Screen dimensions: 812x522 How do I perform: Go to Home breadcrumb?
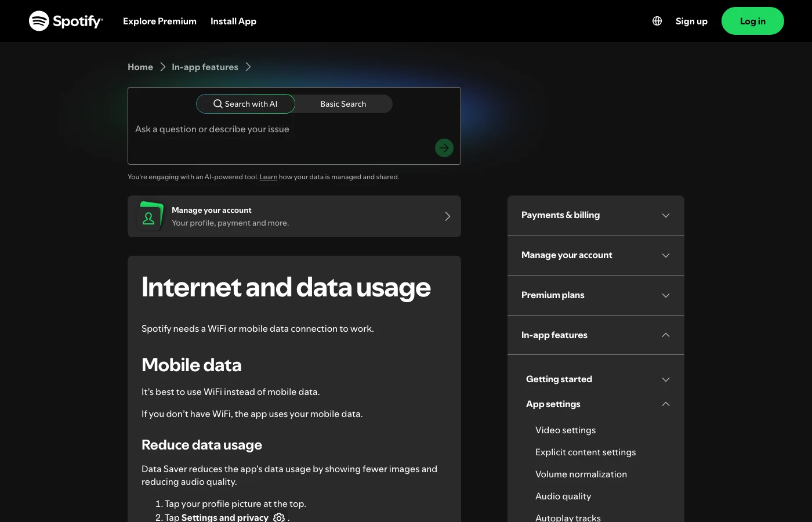point(140,67)
